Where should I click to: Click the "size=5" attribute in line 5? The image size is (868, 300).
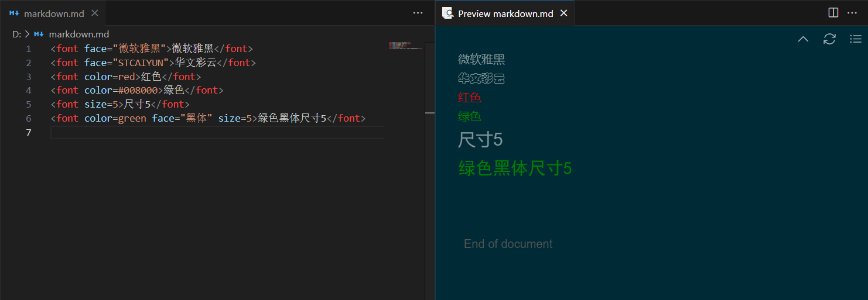(101, 105)
